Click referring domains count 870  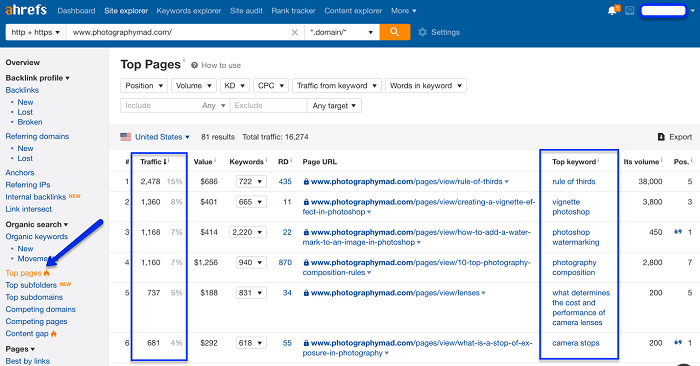click(285, 262)
